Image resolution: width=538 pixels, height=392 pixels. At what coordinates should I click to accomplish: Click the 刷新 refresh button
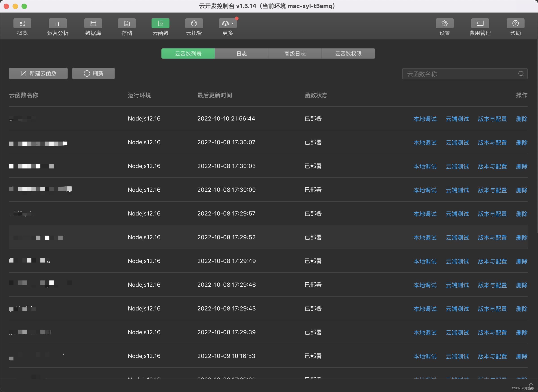coord(93,73)
